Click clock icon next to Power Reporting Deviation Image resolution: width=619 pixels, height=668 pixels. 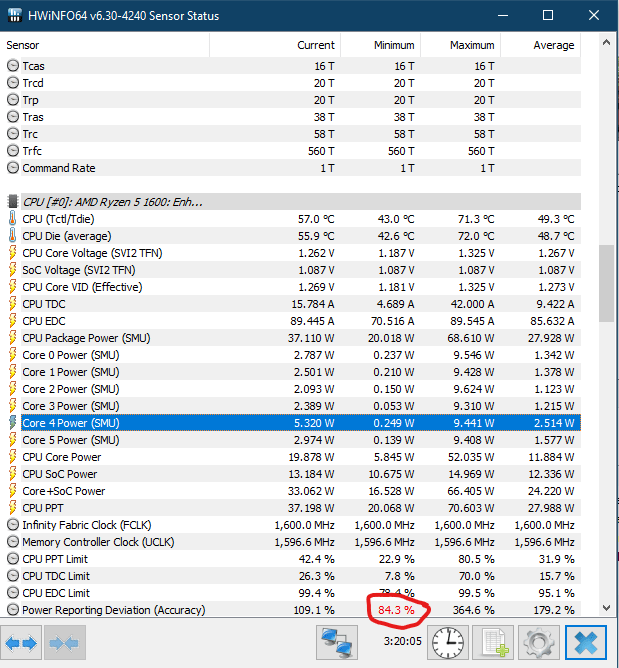[x=13, y=610]
